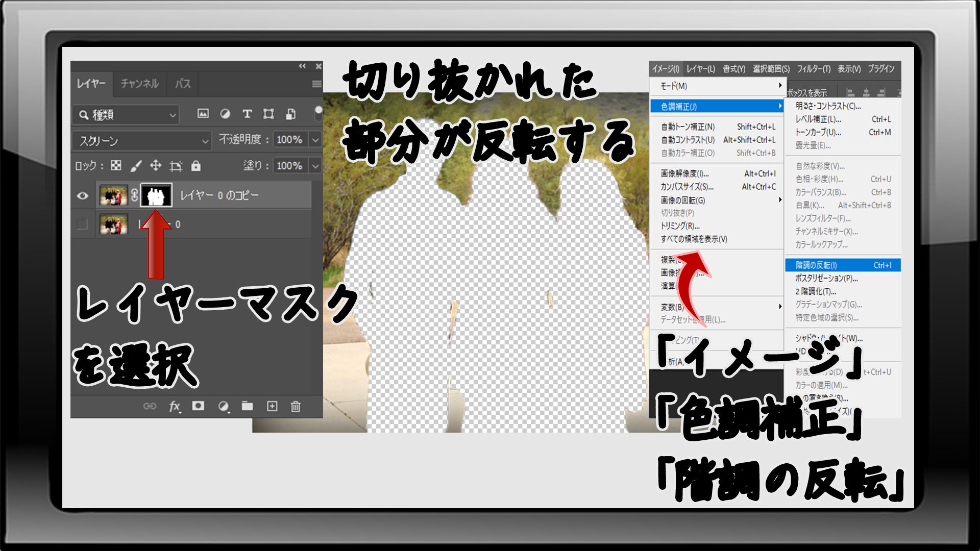
Task: Create new fill or adjustment layer
Action: click(x=223, y=406)
